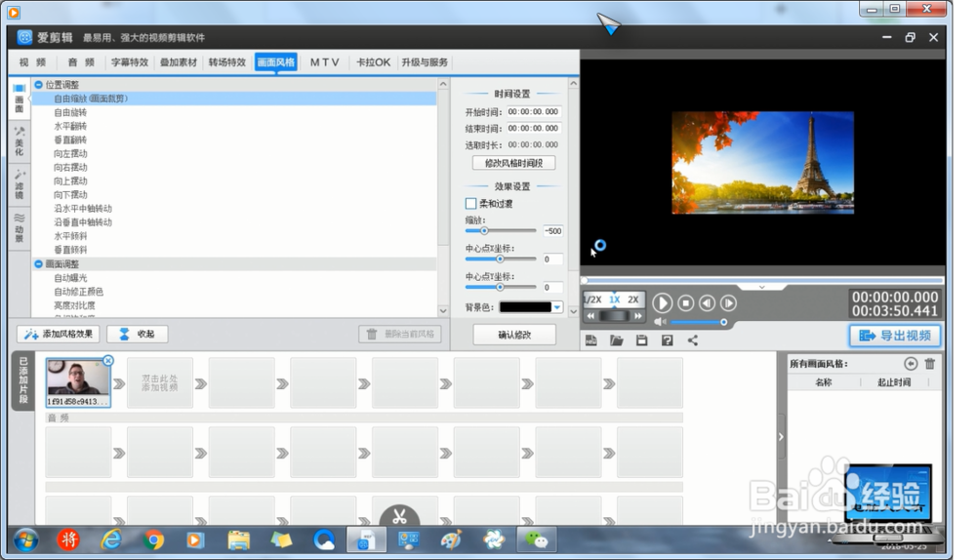Click the scissors cut icon at bottom

pyautogui.click(x=399, y=516)
